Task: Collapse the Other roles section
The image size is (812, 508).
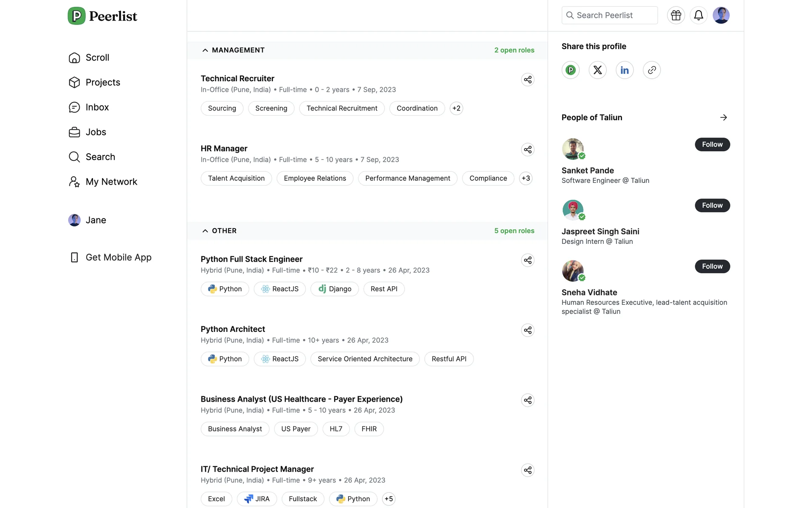Action: pyautogui.click(x=205, y=231)
